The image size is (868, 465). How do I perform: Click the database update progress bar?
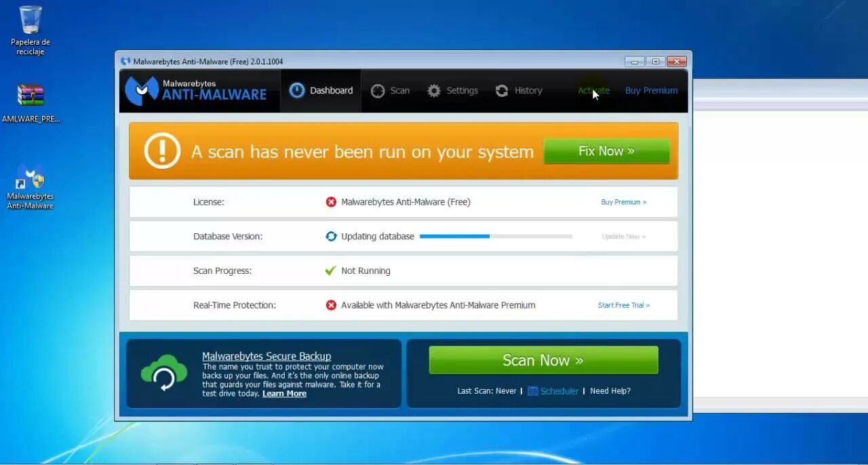point(496,237)
